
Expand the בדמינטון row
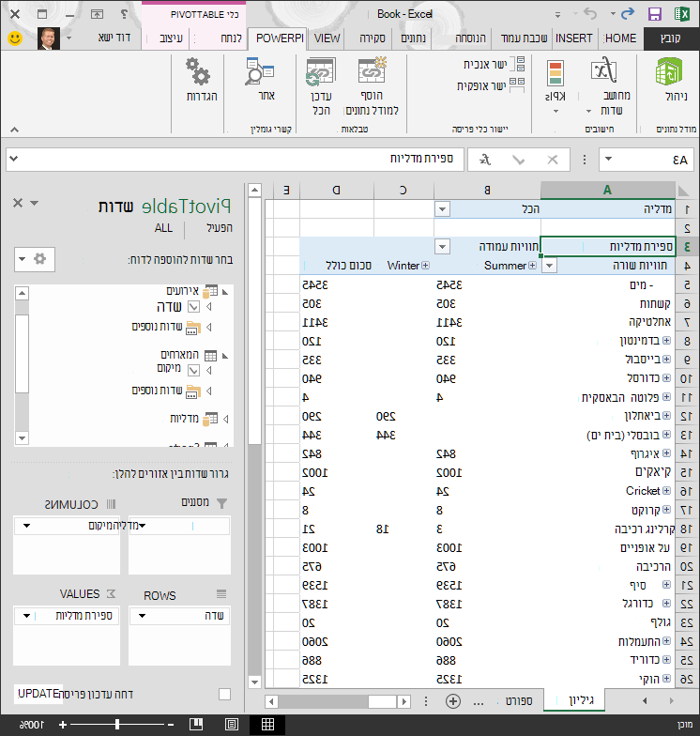666,340
